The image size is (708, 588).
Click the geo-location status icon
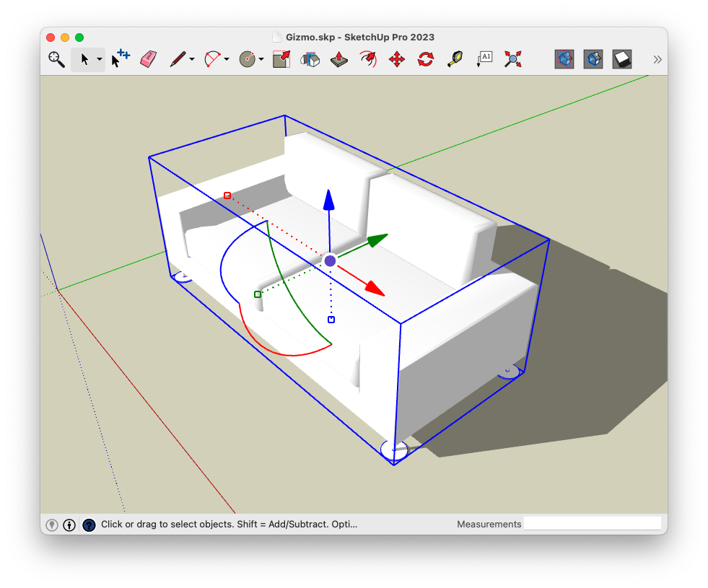(x=52, y=525)
